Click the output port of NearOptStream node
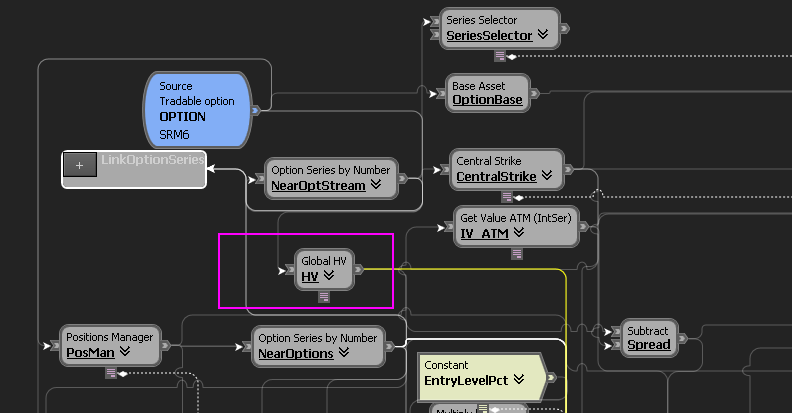The image size is (792, 413). (x=402, y=178)
